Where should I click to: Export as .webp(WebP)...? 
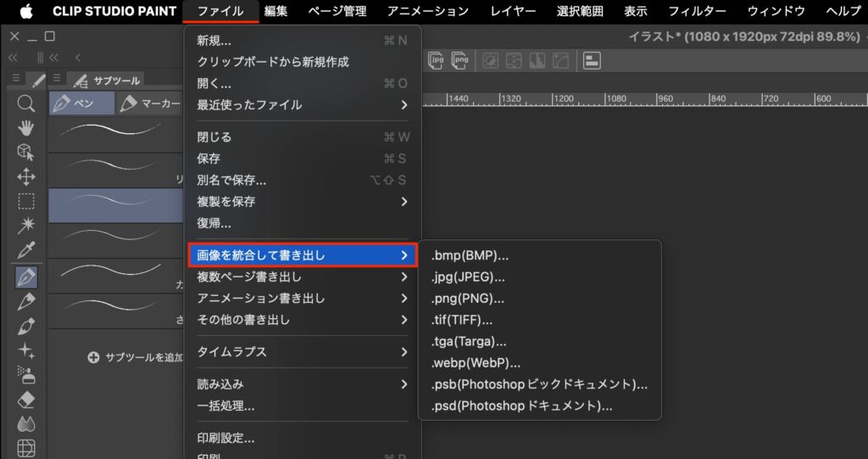pos(540,363)
